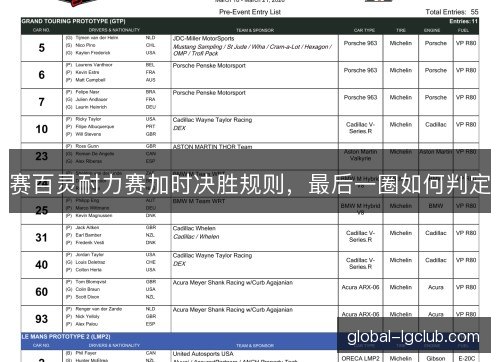Screen dimensions: 500x362
Task: Click 'ORECA LMP2' car type cell
Action: (360, 358)
